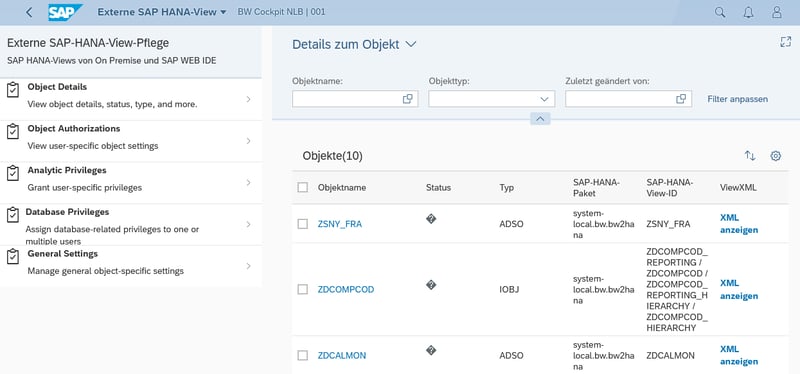800x374 pixels.
Task: Click ZDCOMPCOD_REPORTING view ID cell
Action: coord(677,289)
